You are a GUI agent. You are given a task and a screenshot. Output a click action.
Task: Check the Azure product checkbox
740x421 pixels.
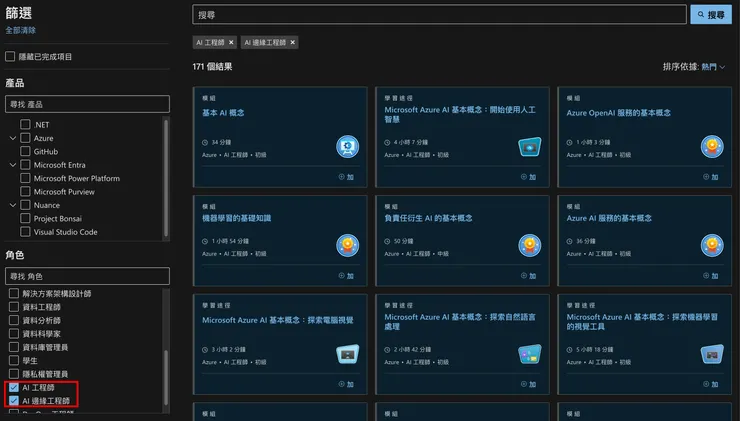click(x=25, y=138)
